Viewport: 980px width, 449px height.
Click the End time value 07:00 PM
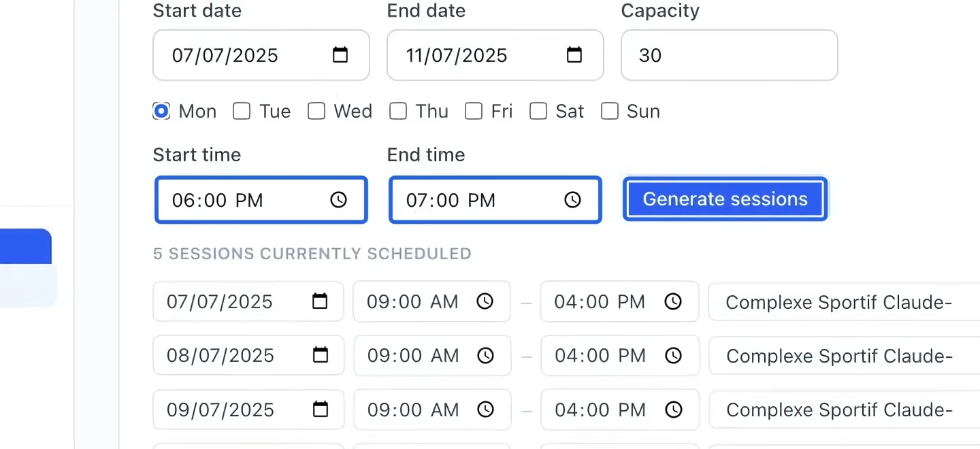tap(451, 200)
